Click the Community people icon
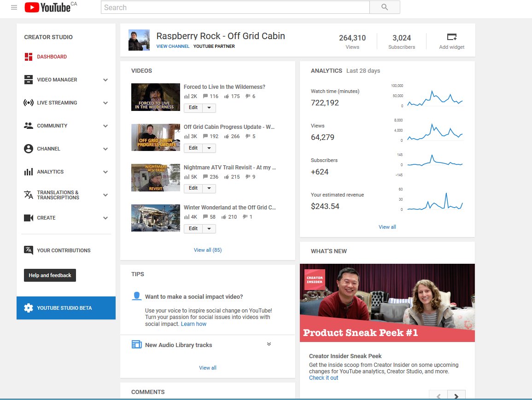 click(29, 126)
